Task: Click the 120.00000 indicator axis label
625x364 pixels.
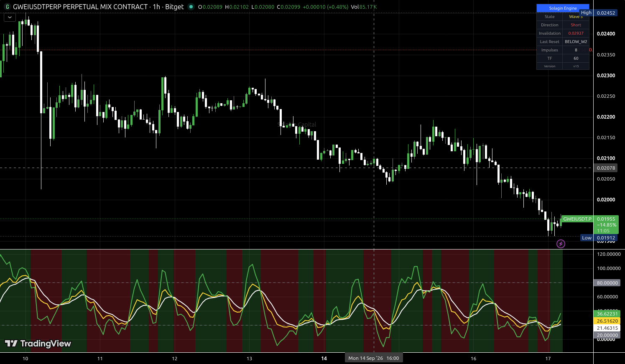Action: click(609, 254)
